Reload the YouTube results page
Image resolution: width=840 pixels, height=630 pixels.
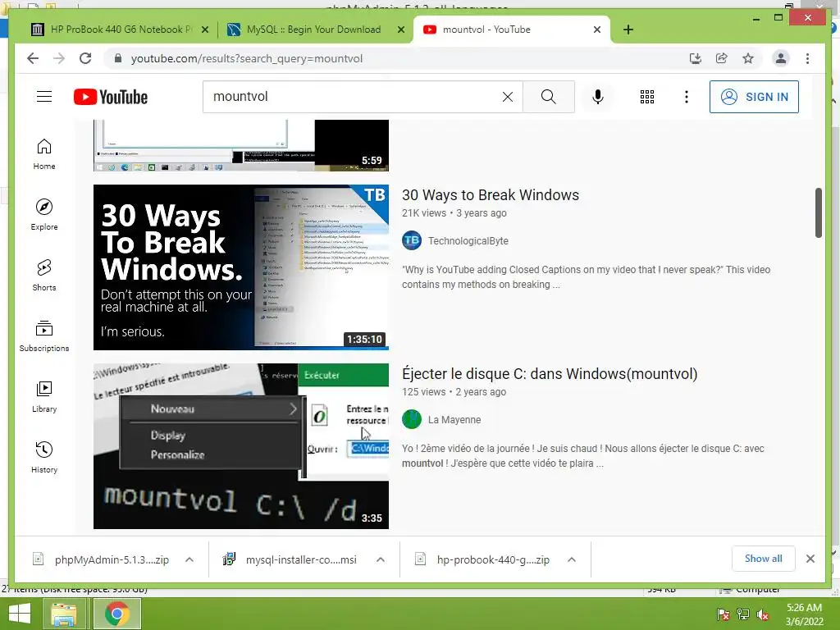85,58
